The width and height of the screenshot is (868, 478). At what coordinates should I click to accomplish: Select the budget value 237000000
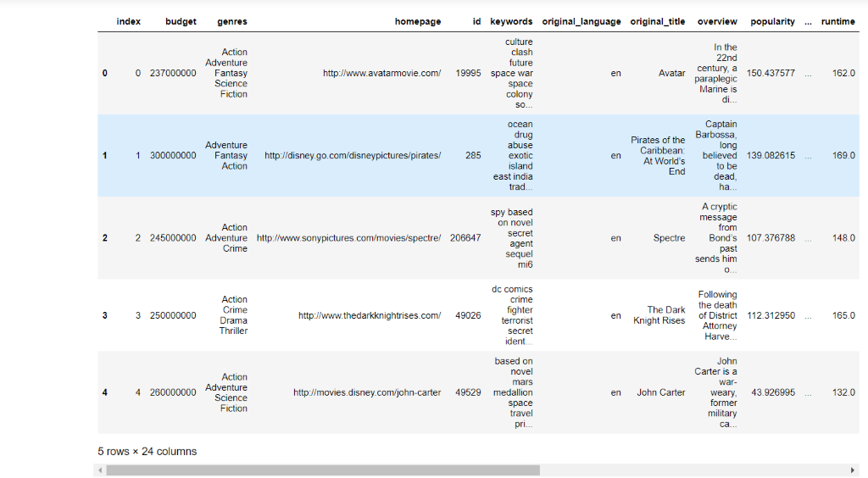pyautogui.click(x=173, y=73)
